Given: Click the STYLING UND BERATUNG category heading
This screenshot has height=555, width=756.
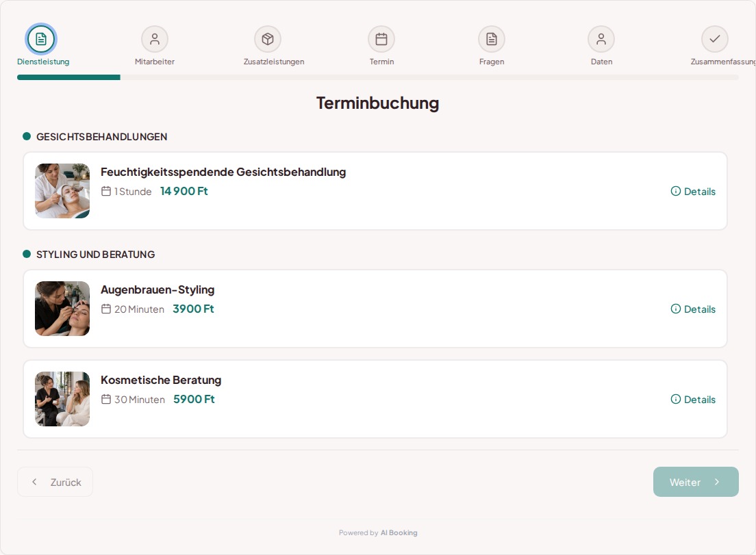Looking at the screenshot, I should click(95, 255).
